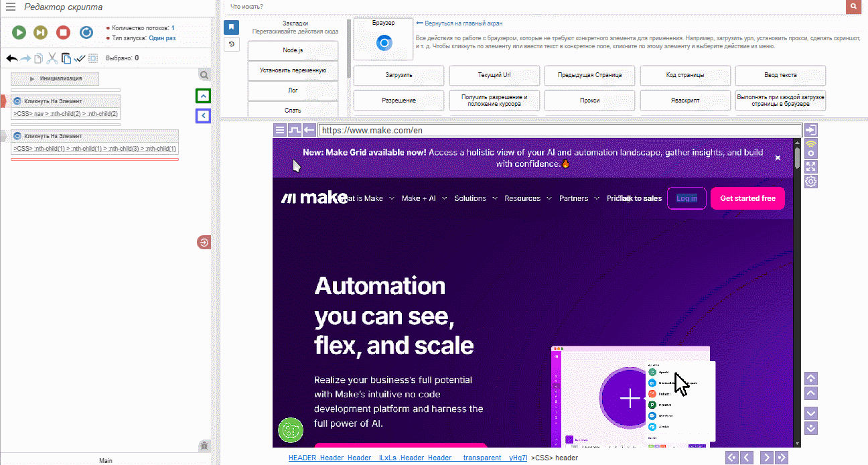Click the blue restart script icon
Screen dimensions: 868x465
tap(86, 32)
